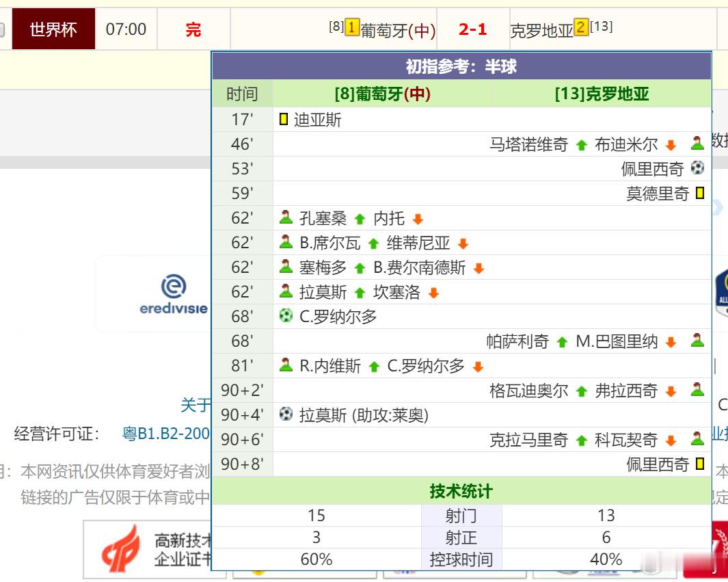This screenshot has width=728, height=582.
Task: Click the substitution icon beside B.席尔瓦
Action: pyautogui.click(x=286, y=241)
